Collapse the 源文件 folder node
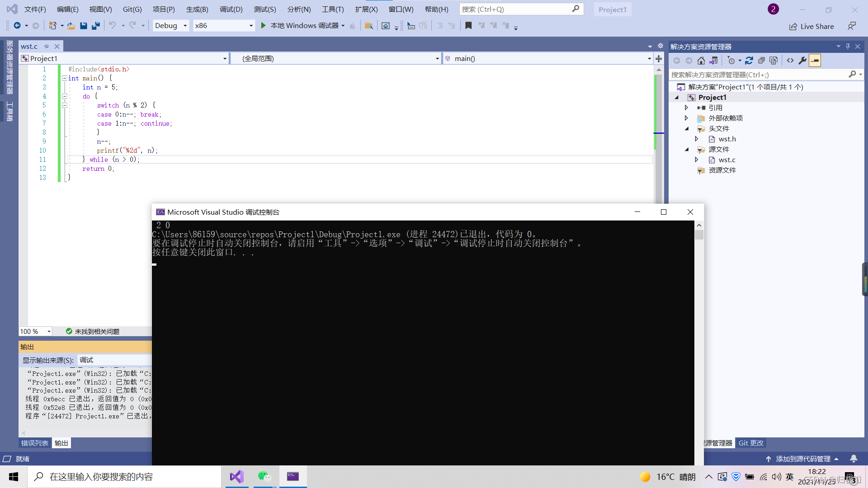The height and width of the screenshot is (488, 868). click(x=687, y=150)
